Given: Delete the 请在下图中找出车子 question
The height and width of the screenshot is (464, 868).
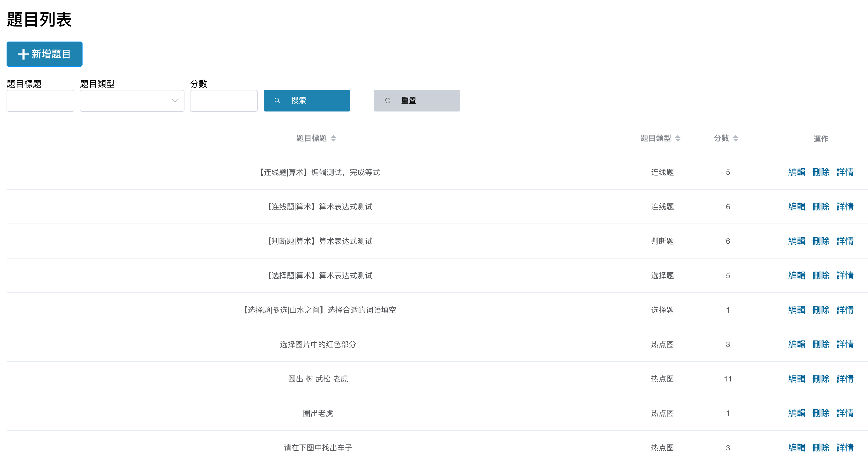Looking at the screenshot, I should click(821, 448).
